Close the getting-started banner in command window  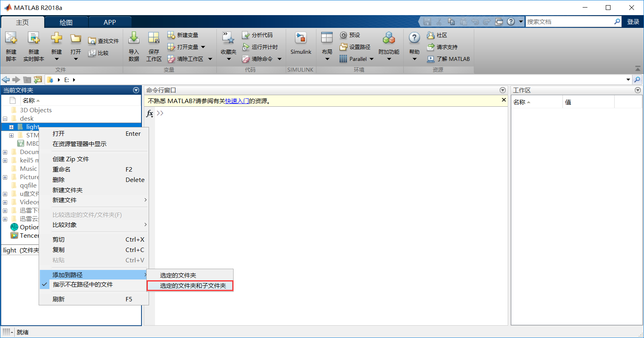(504, 100)
